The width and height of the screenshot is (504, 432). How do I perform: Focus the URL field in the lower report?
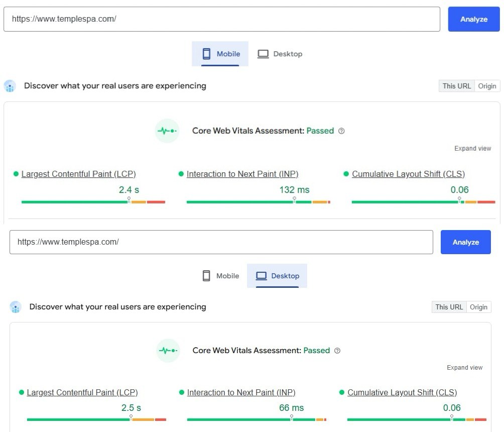click(221, 242)
